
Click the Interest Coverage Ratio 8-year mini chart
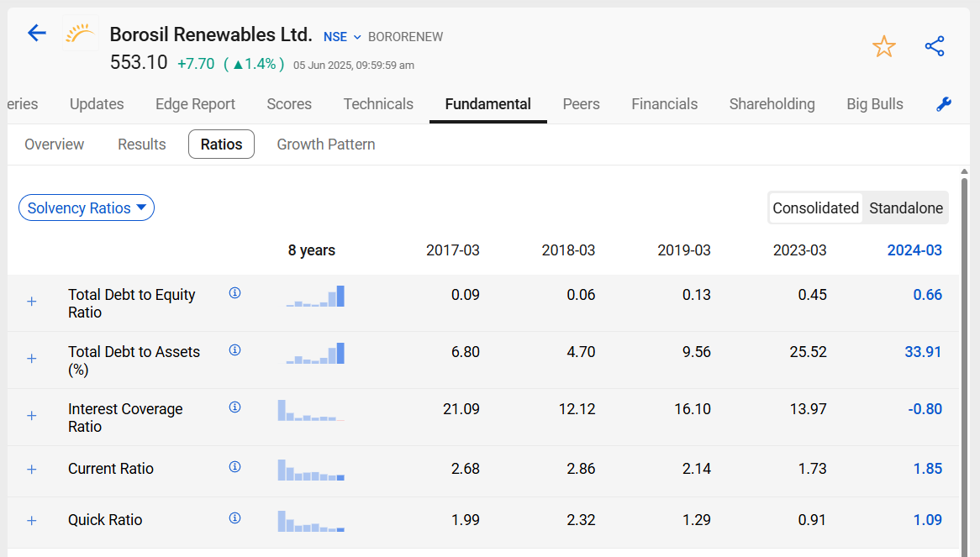pos(312,410)
